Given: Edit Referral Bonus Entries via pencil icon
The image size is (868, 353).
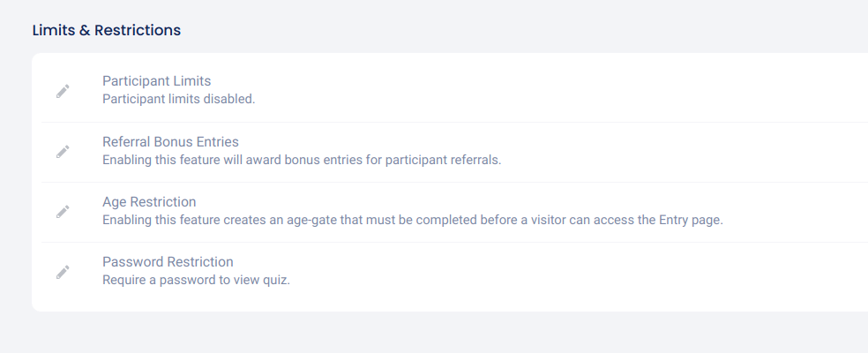Looking at the screenshot, I should click(63, 151).
